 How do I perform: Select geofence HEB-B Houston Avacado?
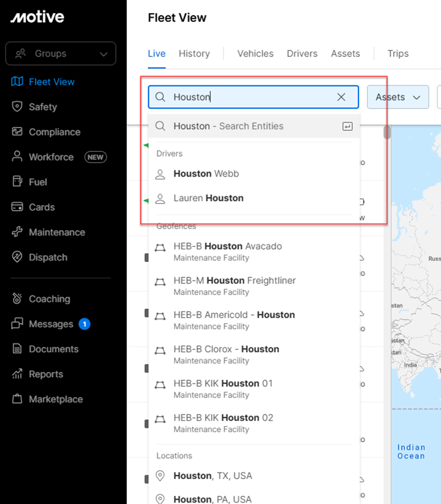click(x=254, y=252)
